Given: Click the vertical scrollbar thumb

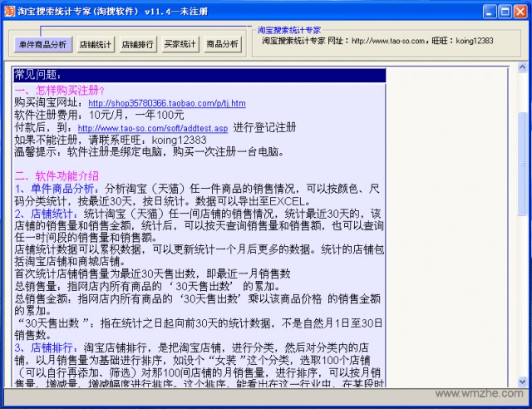Looking at the screenshot, I should pyautogui.click(x=522, y=164).
